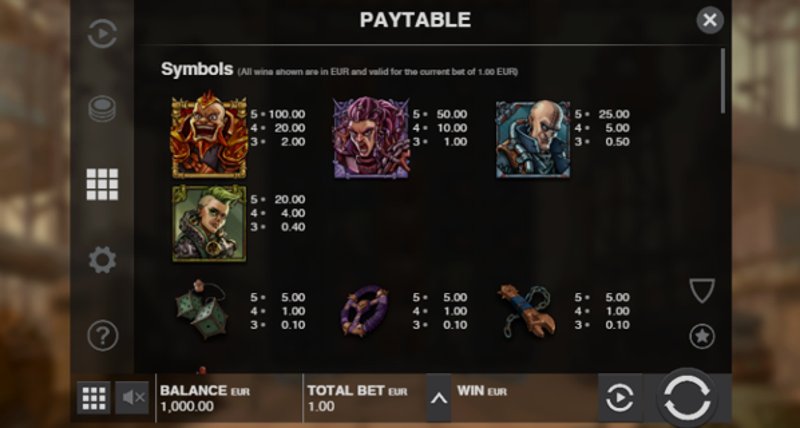Click the bottom-left menu grid button
800x428 pixels.
click(94, 397)
